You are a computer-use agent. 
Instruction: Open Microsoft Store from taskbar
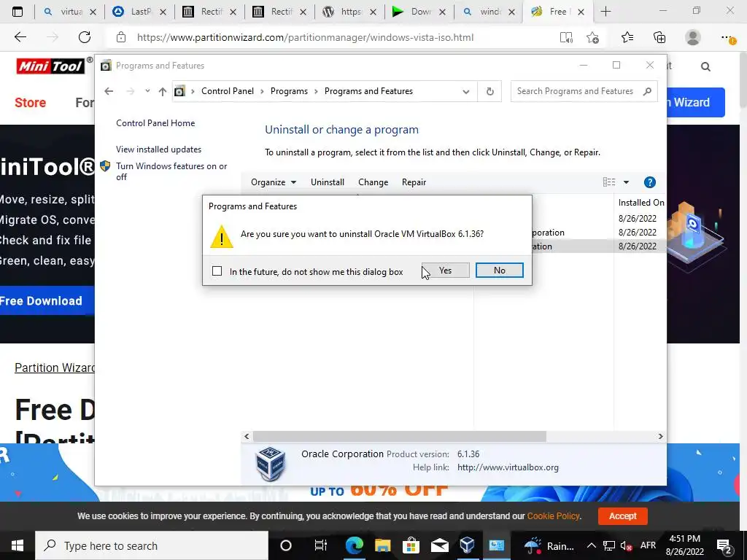tap(411, 545)
